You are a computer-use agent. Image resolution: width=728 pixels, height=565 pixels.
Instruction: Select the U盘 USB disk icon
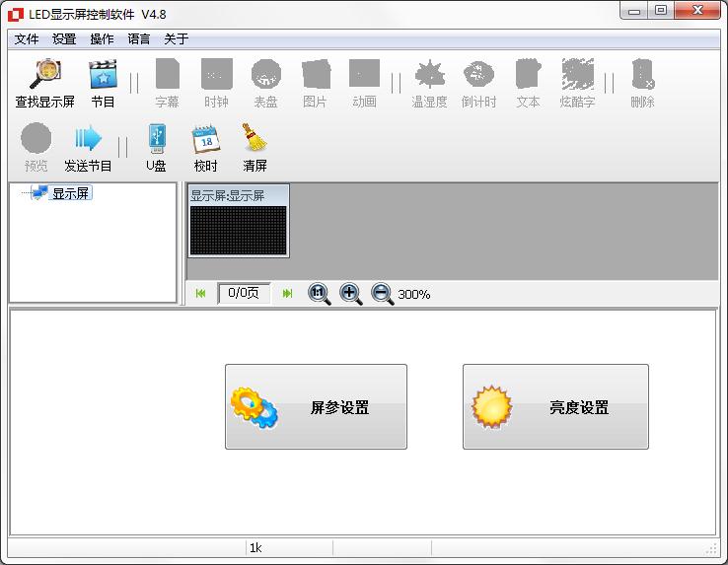pos(156,140)
